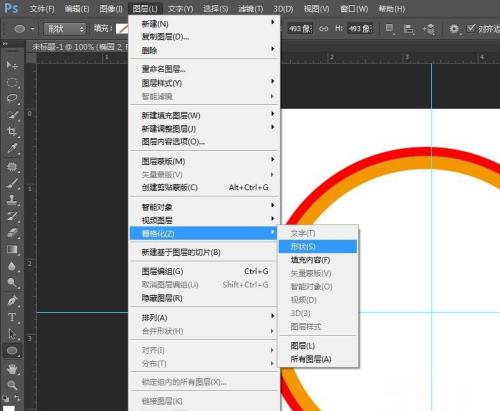The height and width of the screenshot is (411, 500).
Task: Expand the 图层蒙版(M) submenu
Action: [x=204, y=161]
